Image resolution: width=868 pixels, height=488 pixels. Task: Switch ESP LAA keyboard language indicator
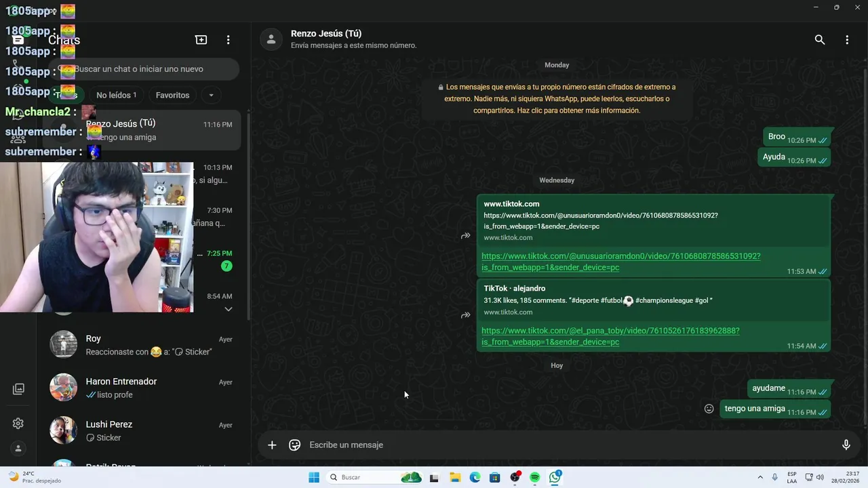pyautogui.click(x=792, y=477)
